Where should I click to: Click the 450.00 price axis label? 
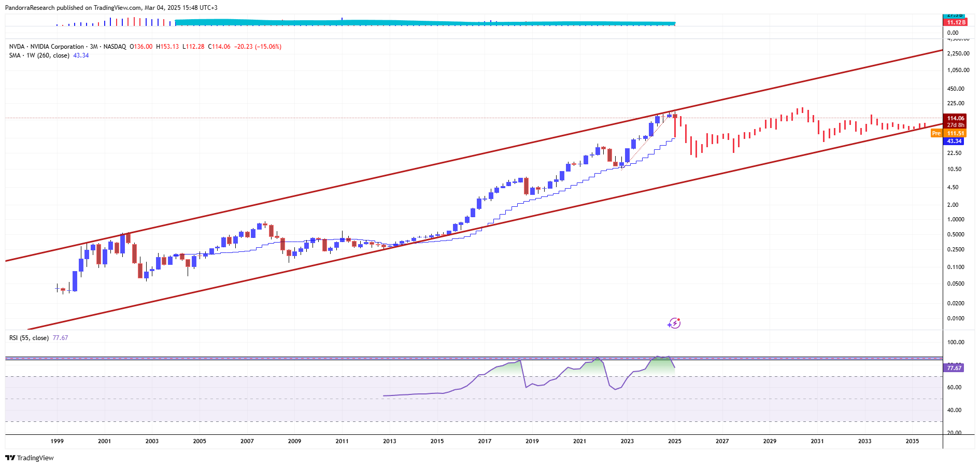pyautogui.click(x=956, y=89)
